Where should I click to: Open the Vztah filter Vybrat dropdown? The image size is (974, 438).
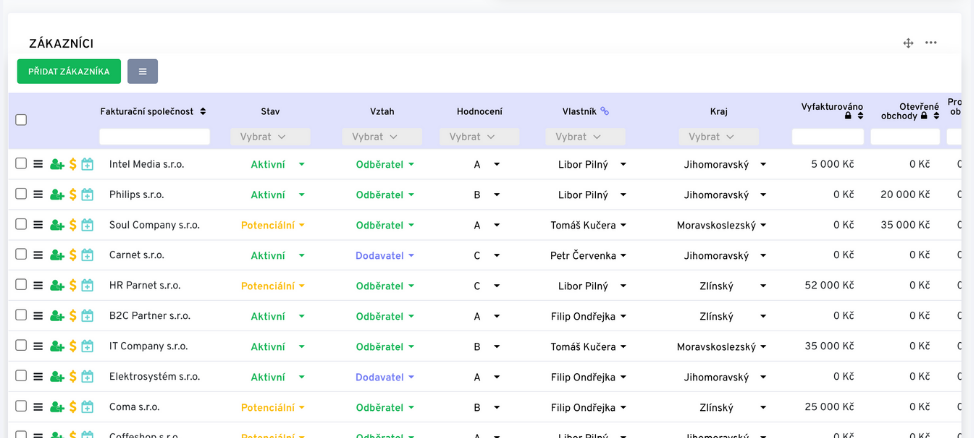pyautogui.click(x=382, y=137)
